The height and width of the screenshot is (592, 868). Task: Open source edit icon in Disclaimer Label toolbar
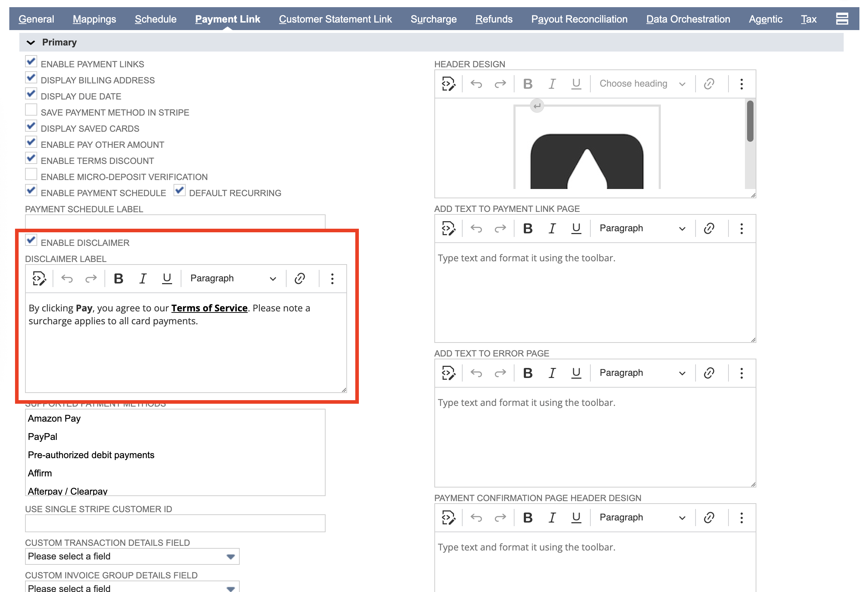coord(39,278)
